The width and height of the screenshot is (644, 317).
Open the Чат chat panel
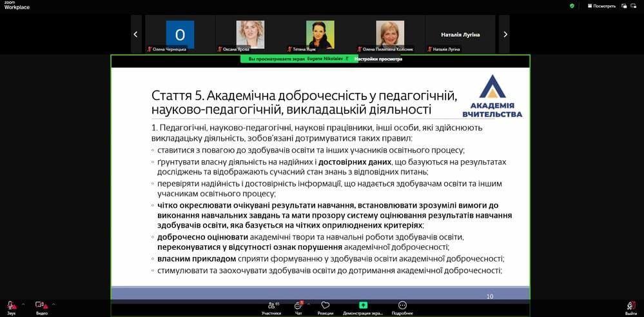tap(298, 306)
